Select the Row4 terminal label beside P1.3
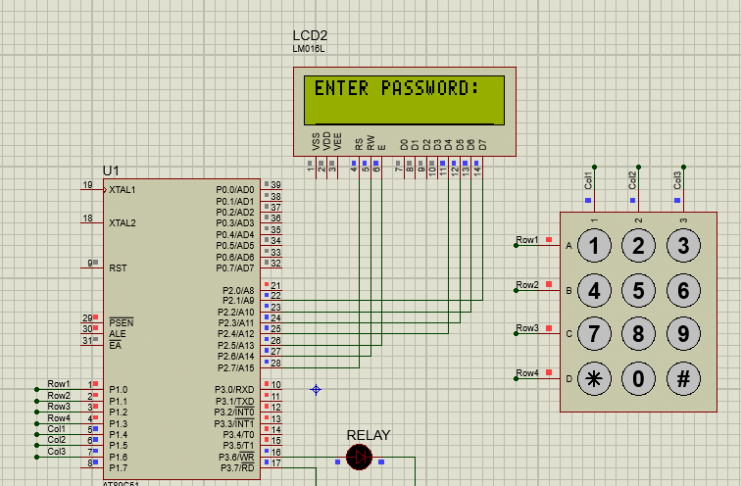Viewport: 741px width, 486px height. click(x=59, y=418)
